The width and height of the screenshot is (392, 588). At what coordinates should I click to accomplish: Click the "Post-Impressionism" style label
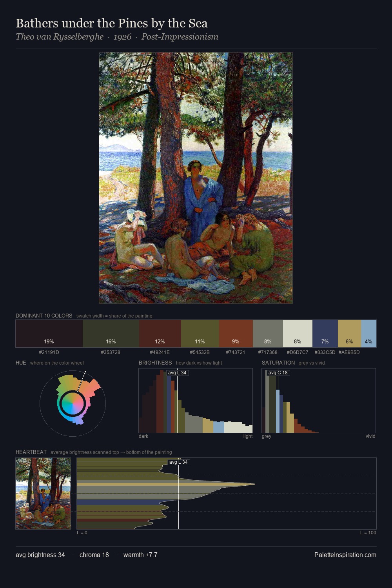click(x=180, y=37)
